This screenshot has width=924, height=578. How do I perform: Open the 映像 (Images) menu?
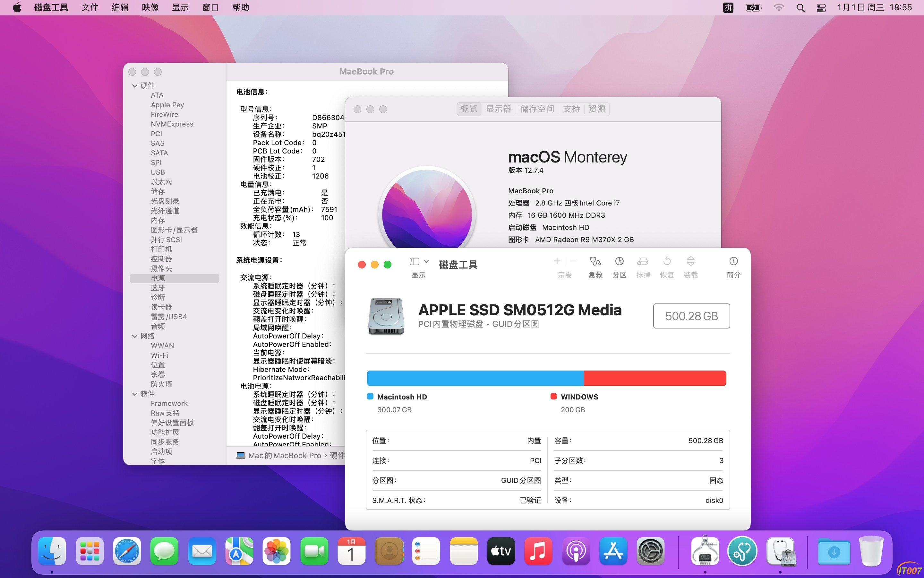pos(150,7)
